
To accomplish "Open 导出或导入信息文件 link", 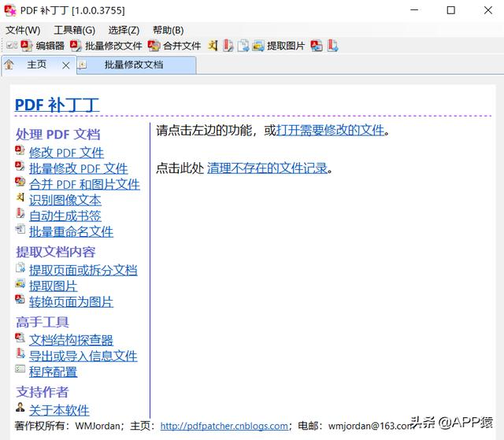I will coord(83,357).
